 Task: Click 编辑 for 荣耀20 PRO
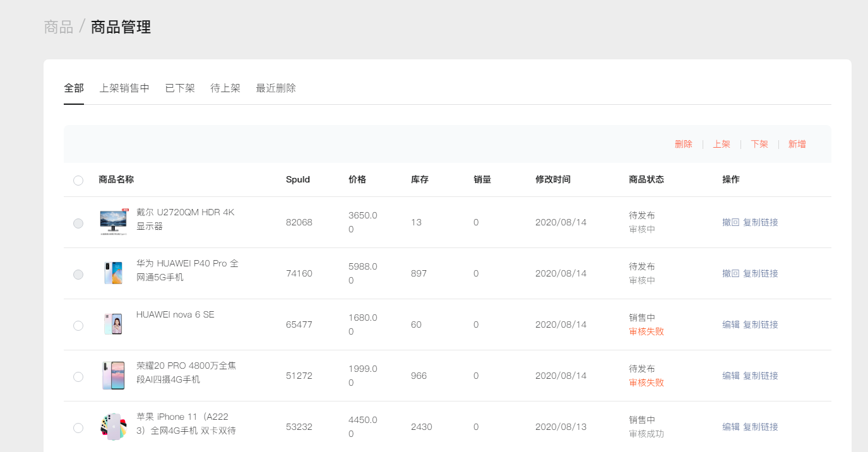(x=731, y=376)
